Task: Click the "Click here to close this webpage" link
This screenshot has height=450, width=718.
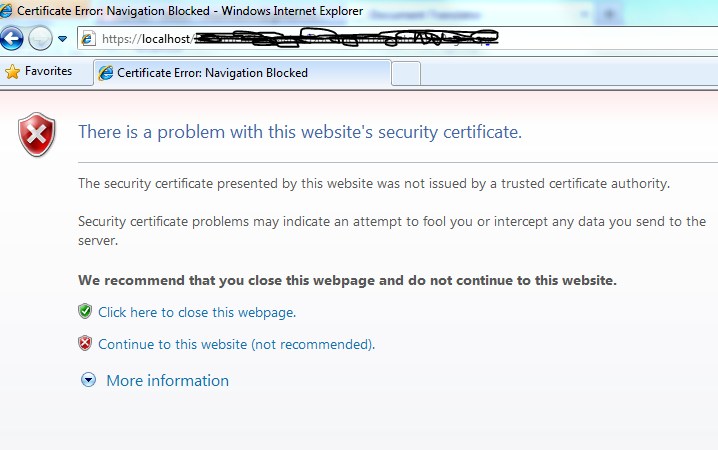Action: coord(197,312)
